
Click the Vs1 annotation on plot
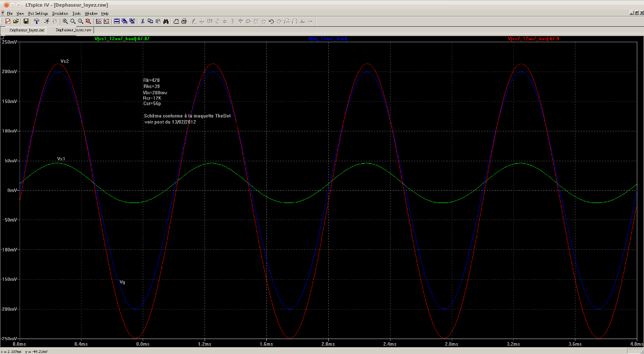click(61, 158)
